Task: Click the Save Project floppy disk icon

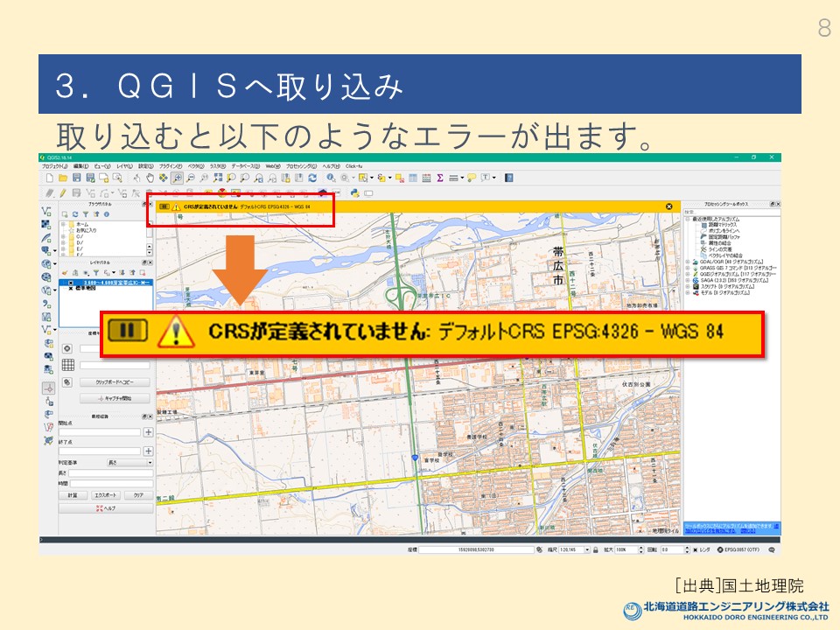Action: pos(75,178)
